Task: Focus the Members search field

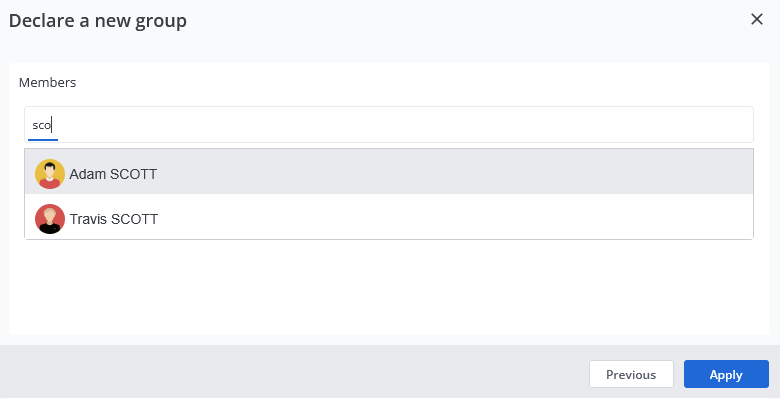Action: (x=389, y=124)
